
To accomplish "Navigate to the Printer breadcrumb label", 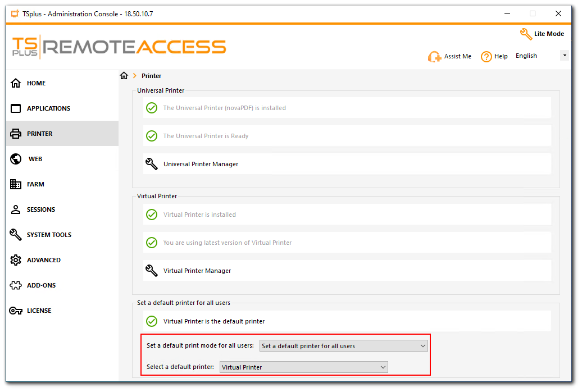I will (x=151, y=75).
